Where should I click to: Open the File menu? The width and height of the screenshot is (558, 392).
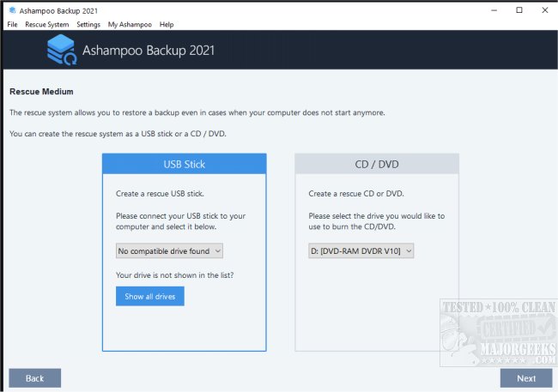click(x=12, y=24)
